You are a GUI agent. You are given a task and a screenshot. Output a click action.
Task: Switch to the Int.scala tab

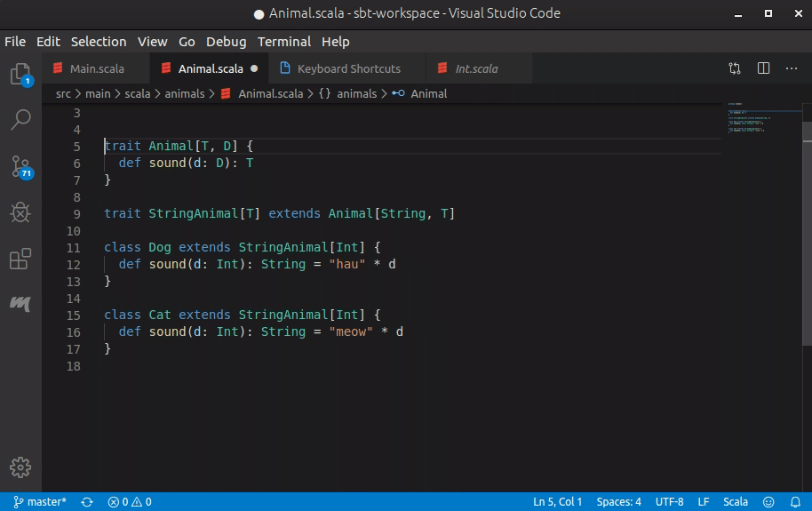pyautogui.click(x=479, y=68)
